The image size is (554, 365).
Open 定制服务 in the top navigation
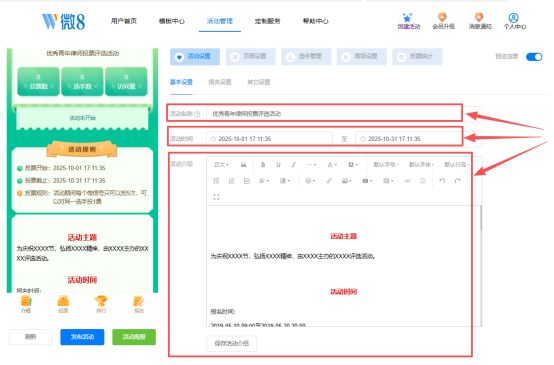click(x=267, y=21)
